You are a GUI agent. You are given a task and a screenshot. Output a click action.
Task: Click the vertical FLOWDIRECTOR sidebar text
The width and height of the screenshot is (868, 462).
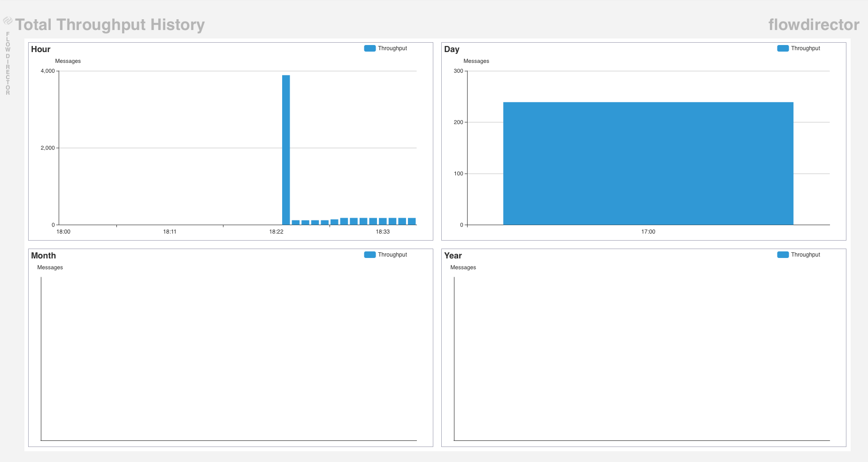click(x=8, y=63)
